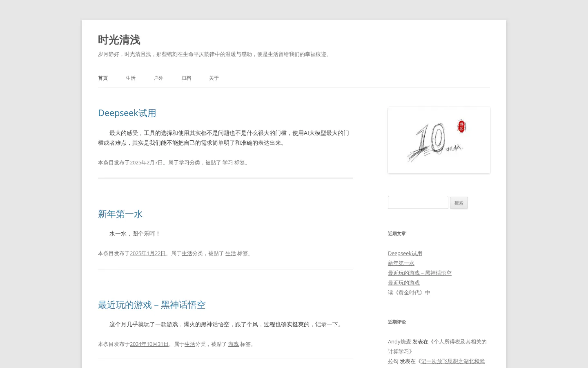Open the 游戏 tag link

pyautogui.click(x=234, y=344)
